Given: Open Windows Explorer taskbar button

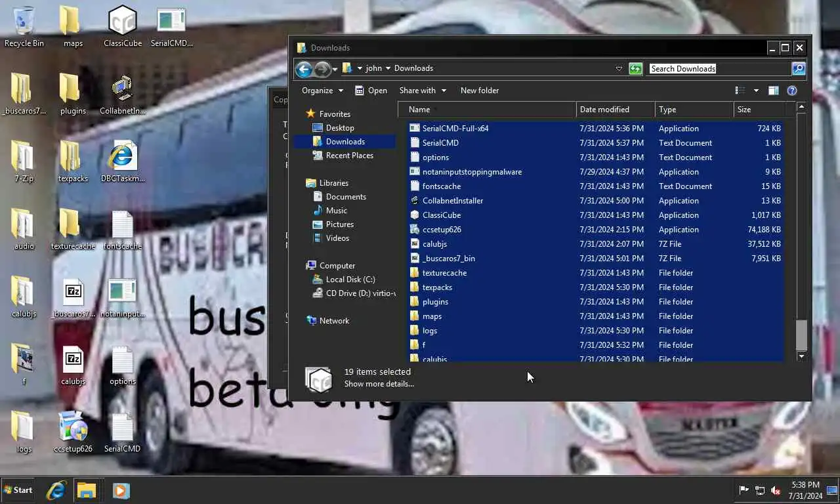Looking at the screenshot, I should coord(87,490).
